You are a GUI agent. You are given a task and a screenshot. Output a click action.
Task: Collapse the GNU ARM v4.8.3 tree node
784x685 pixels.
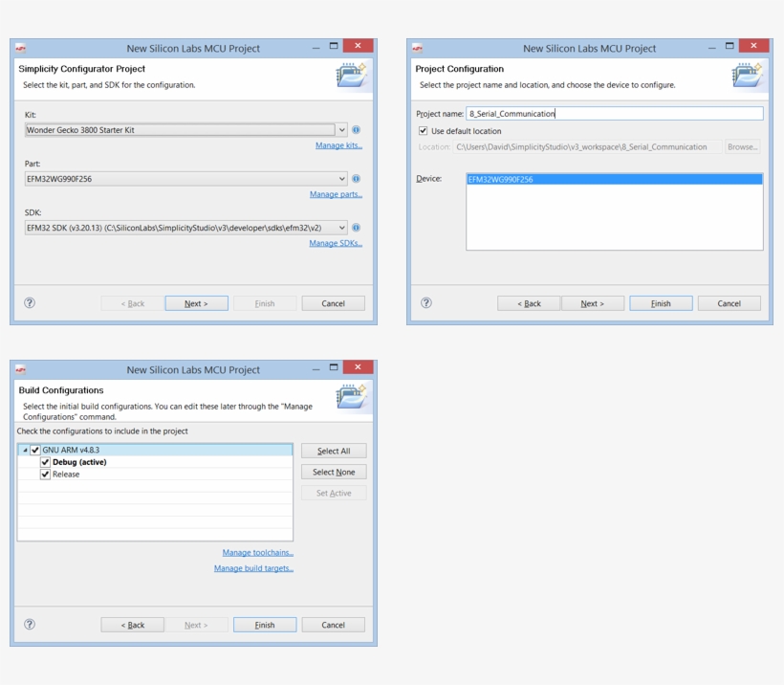[x=25, y=450]
